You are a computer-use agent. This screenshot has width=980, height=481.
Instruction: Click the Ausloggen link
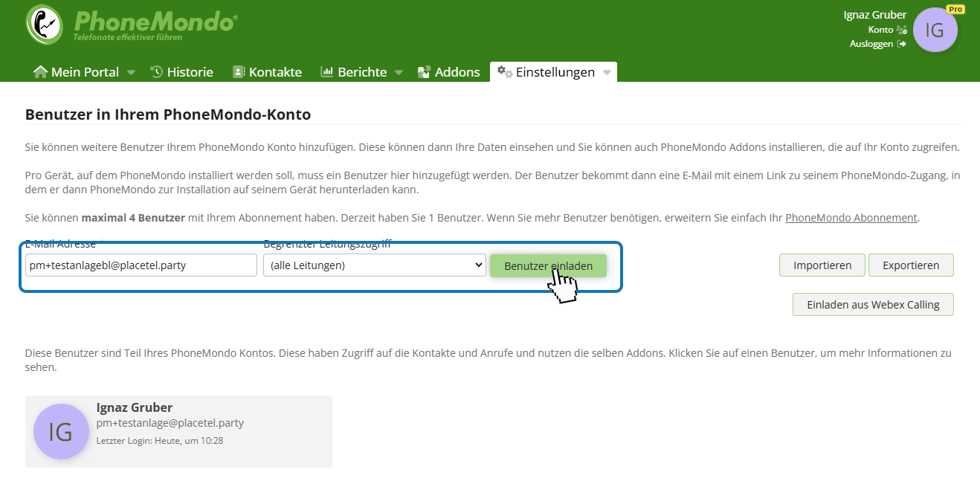coord(872,44)
